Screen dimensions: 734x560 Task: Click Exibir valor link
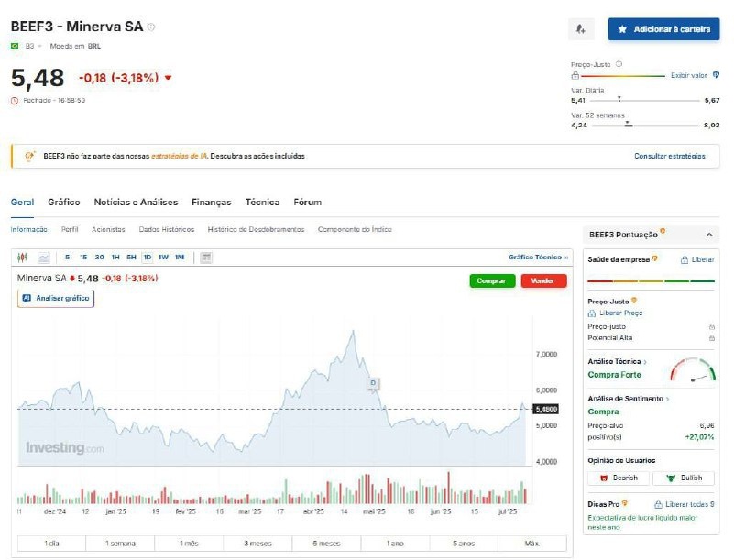(x=689, y=75)
